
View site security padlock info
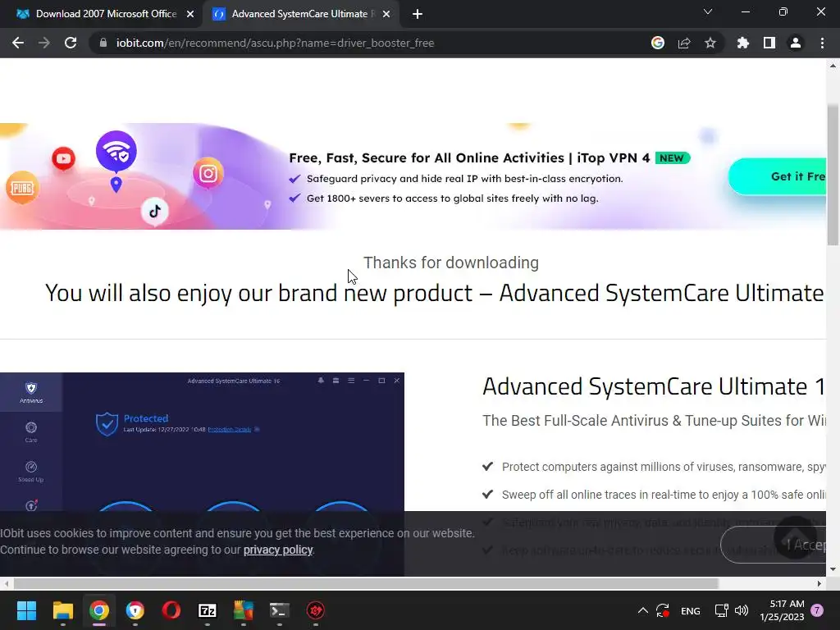tap(103, 43)
